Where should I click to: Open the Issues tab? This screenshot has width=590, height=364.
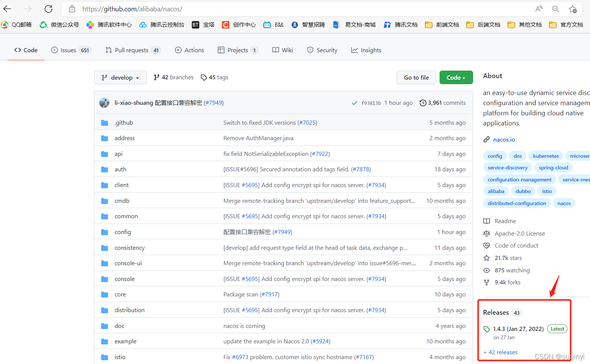click(71, 50)
